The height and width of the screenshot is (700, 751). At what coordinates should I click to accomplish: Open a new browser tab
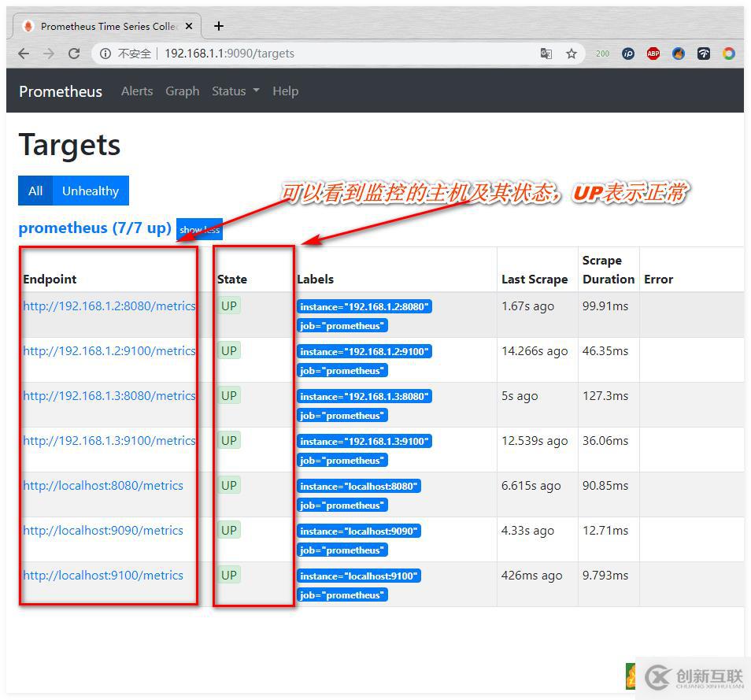point(218,26)
